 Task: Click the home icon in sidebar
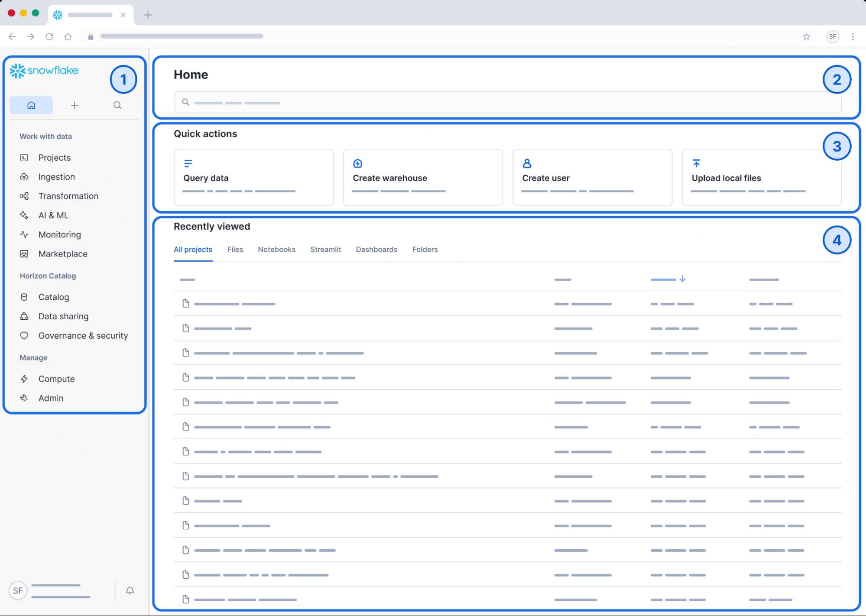(x=31, y=105)
